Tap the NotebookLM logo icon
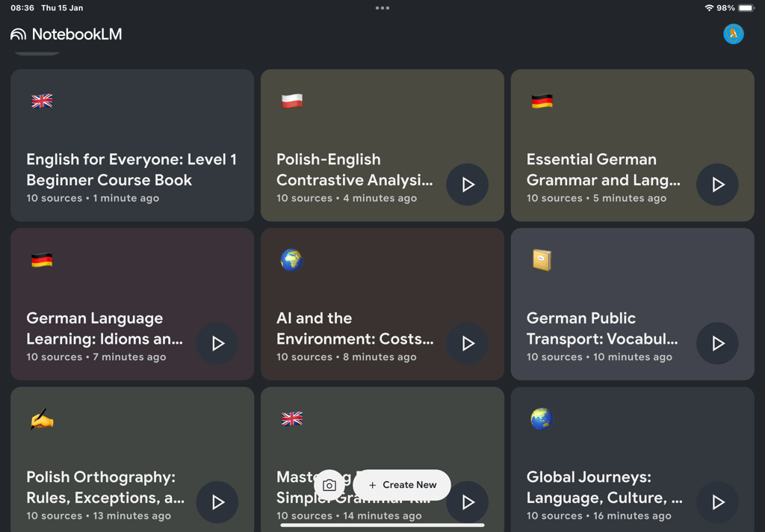This screenshot has height=532, width=765. 18,34
